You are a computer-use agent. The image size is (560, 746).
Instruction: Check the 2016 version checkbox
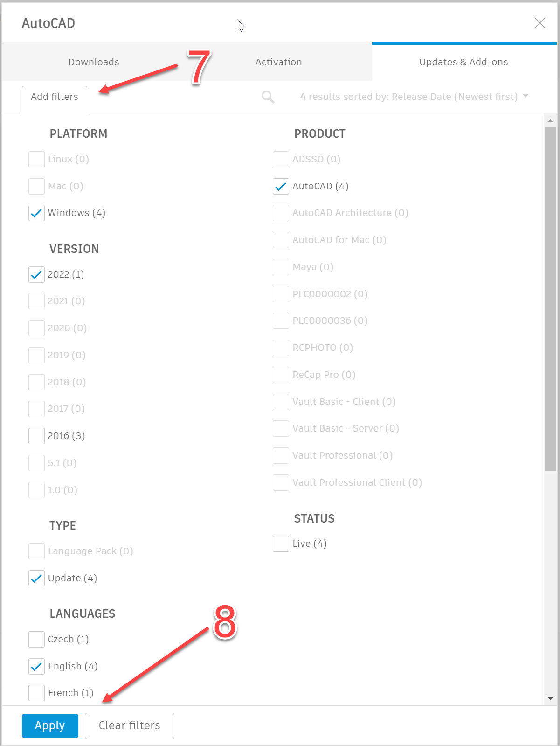tap(36, 436)
